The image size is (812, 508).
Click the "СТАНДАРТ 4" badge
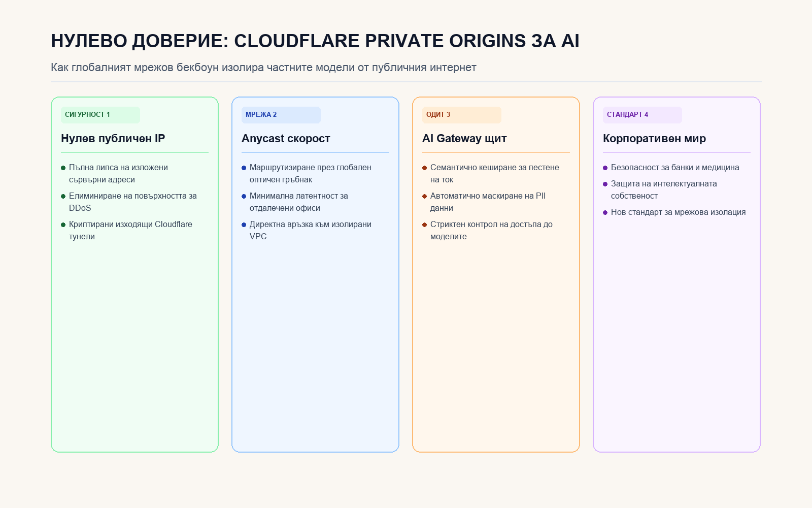[x=642, y=115]
